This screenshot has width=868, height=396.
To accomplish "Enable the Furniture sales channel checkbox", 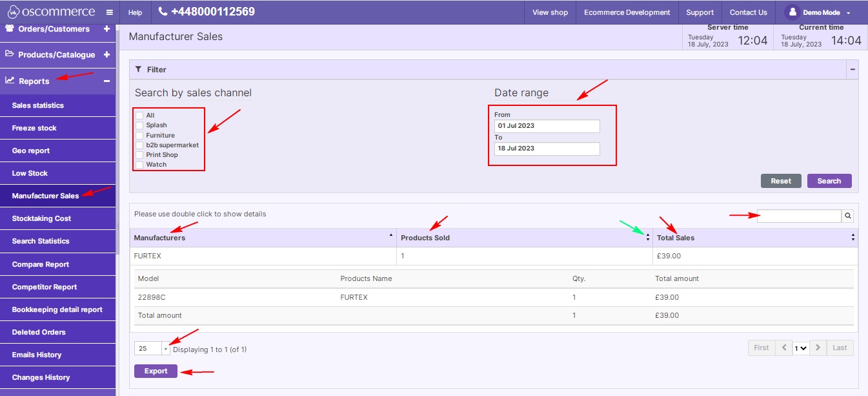I will click(x=139, y=136).
